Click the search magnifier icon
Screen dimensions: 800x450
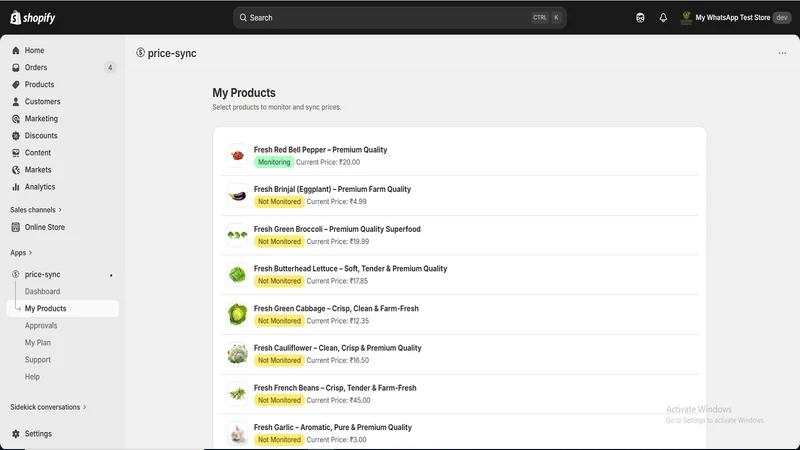coord(243,18)
